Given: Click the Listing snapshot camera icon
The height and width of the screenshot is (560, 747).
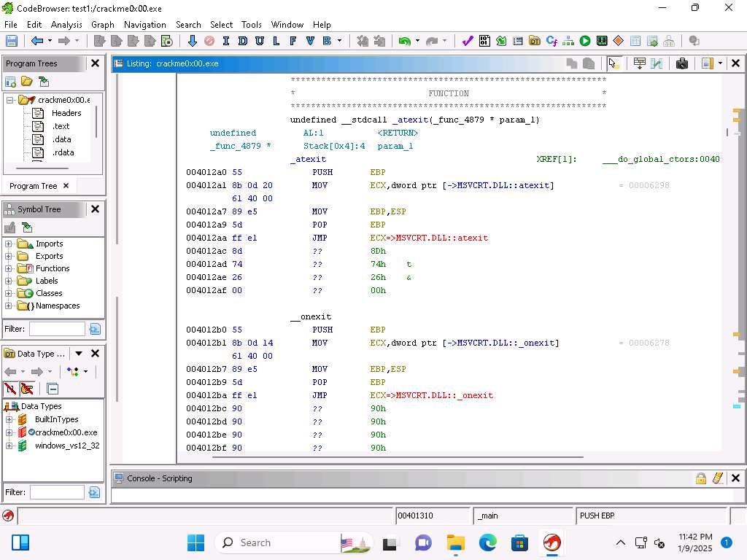Looking at the screenshot, I should click(682, 63).
